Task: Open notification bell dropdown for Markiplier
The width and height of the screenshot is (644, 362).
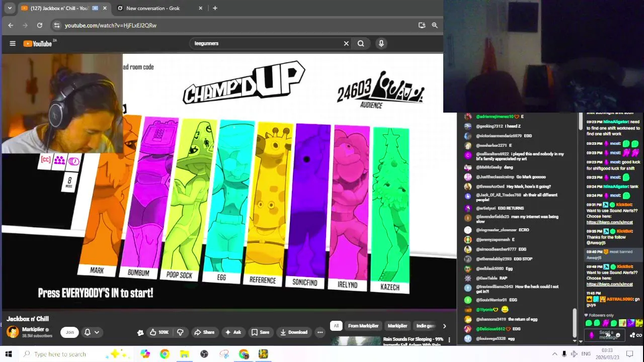Action: [91, 332]
